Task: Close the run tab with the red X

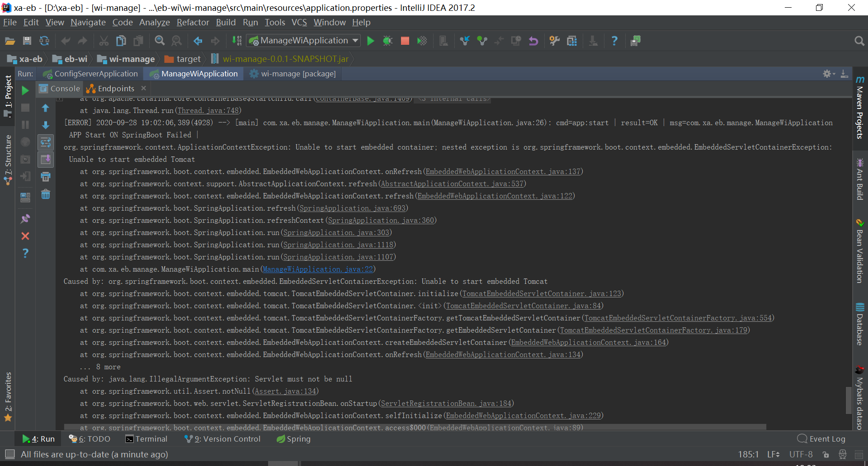Action: (x=25, y=236)
